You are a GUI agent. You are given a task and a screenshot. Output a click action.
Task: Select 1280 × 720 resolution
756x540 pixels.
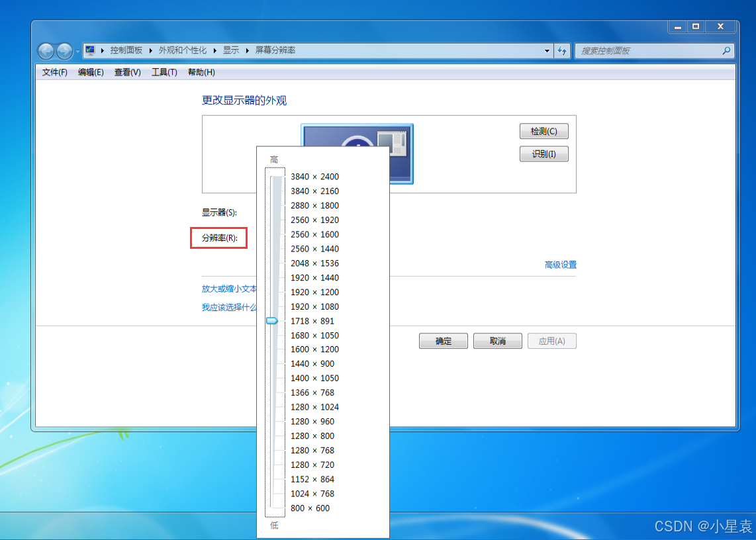tap(312, 465)
